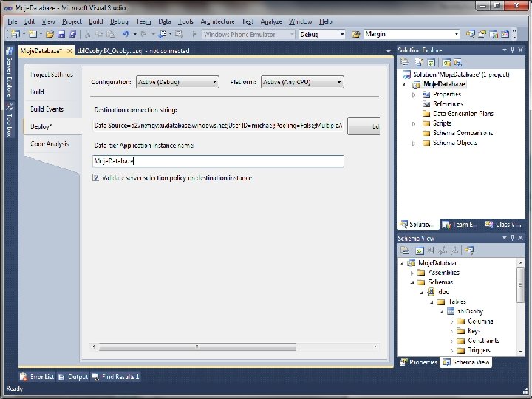Open the Data menu
This screenshot has height=399, width=532.
[165, 21]
